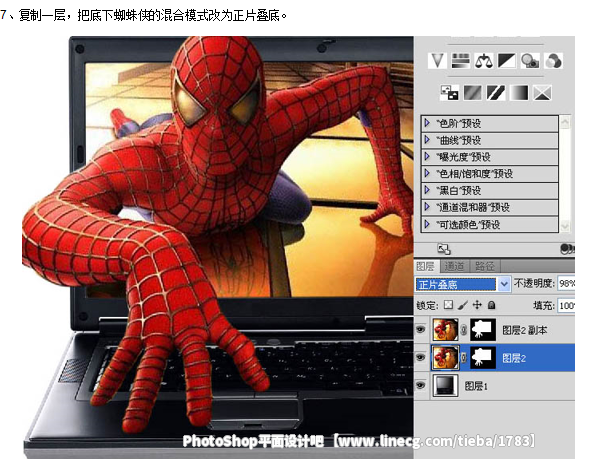
Task: Toggle lock image pixels brush icon
Action: coord(463,305)
